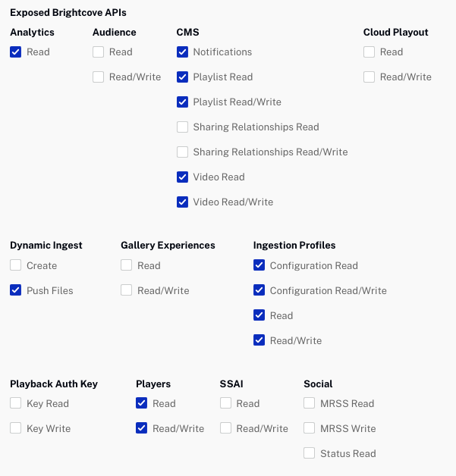The image size is (456, 476).
Task: Enable Audience Read permission
Action: [x=99, y=52]
